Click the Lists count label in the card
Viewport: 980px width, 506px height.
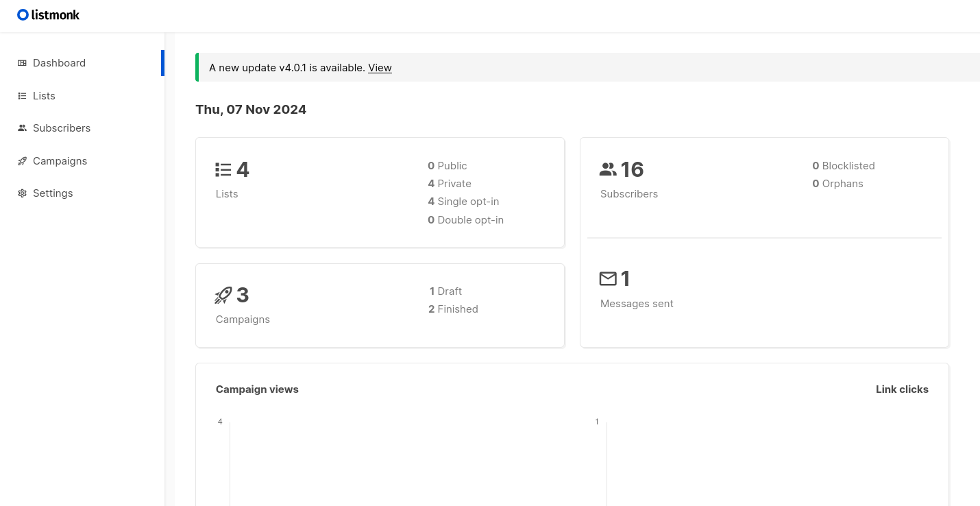(227, 194)
